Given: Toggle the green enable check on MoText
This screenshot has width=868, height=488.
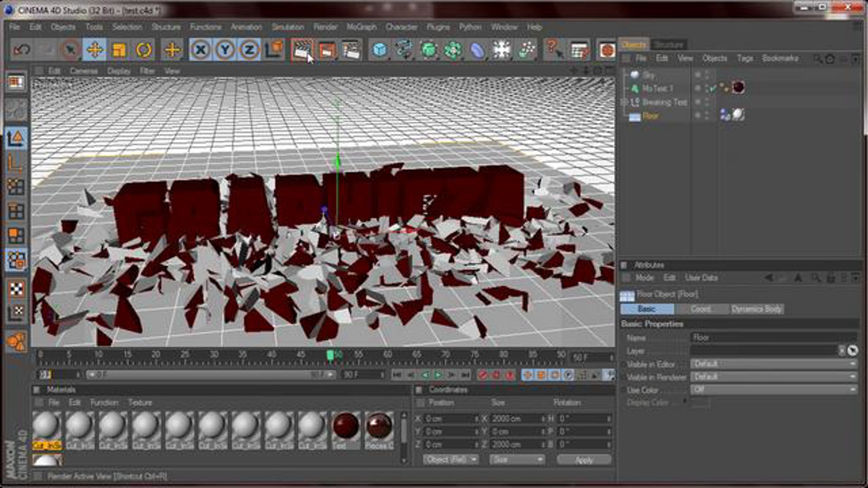Looking at the screenshot, I should pos(712,89).
